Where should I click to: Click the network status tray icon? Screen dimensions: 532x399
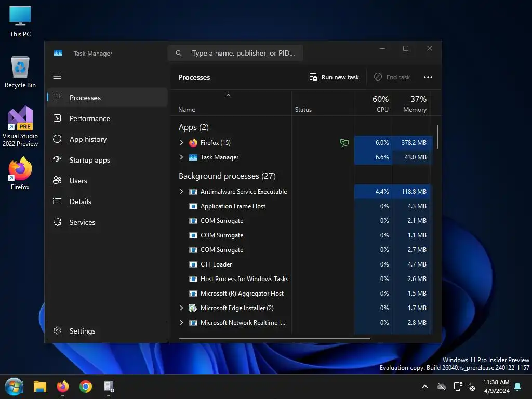click(458, 387)
